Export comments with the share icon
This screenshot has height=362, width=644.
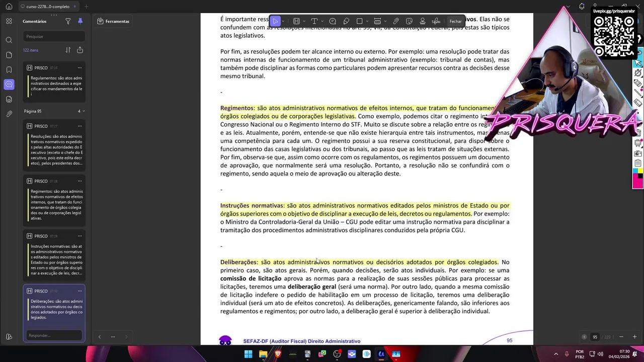tap(80, 50)
